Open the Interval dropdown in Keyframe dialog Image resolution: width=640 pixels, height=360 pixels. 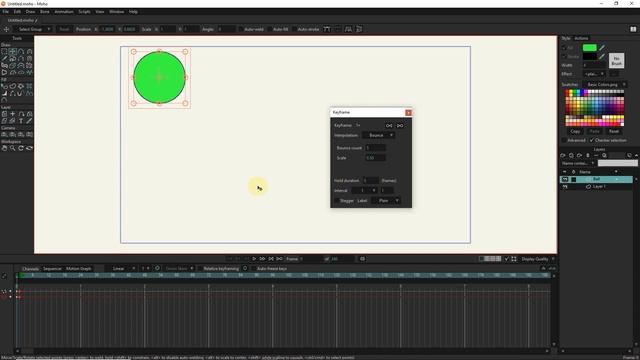click(x=364, y=191)
